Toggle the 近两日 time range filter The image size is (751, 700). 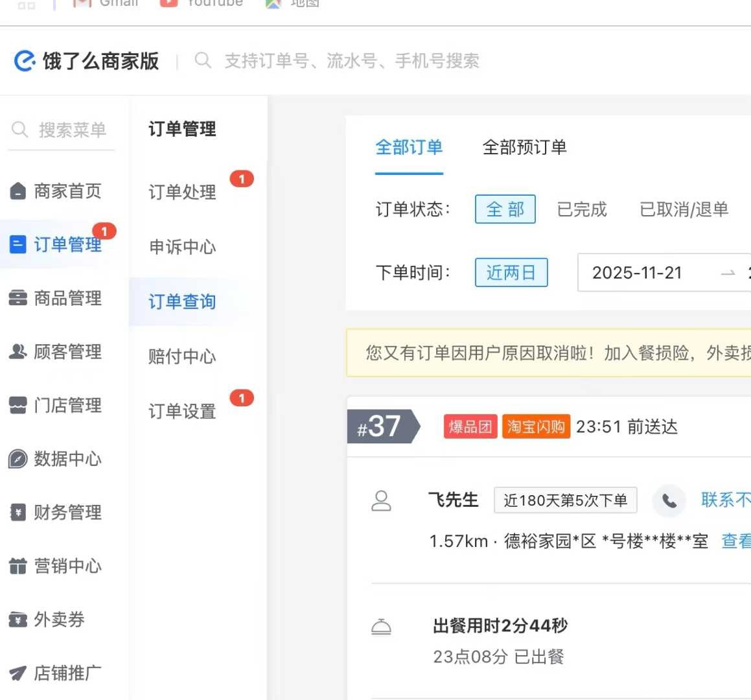[511, 272]
